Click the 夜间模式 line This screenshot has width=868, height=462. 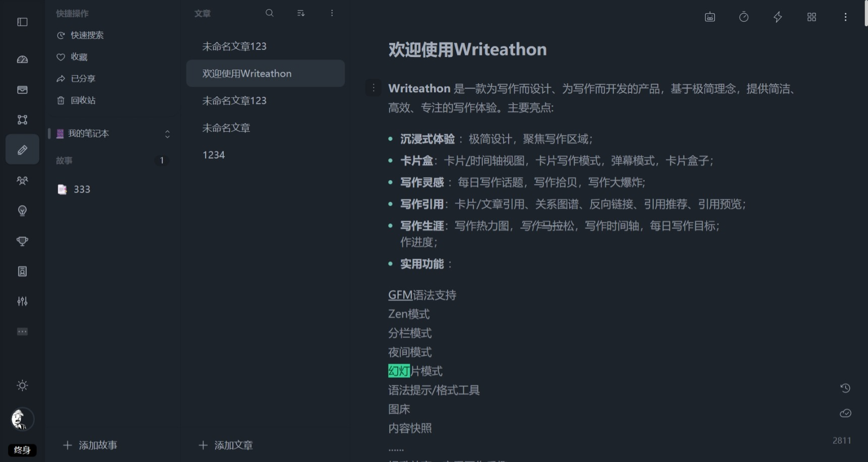[410, 352]
